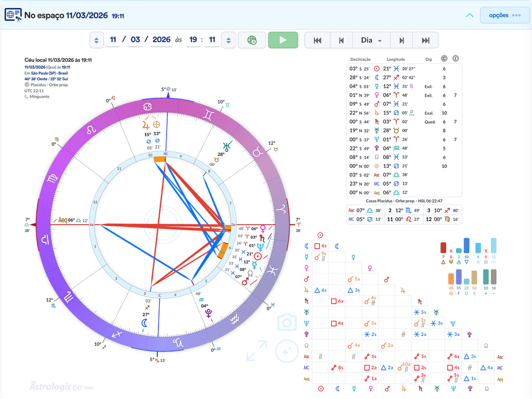Image resolution: width=532 pixels, height=399 pixels.
Task: Click the 11/03/2026 date link under title
Action: pyautogui.click(x=35, y=67)
